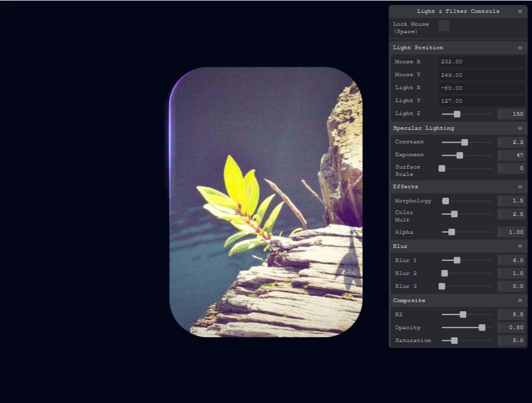
Task: Collapse the Specular Lighting section
Action: [x=520, y=129]
